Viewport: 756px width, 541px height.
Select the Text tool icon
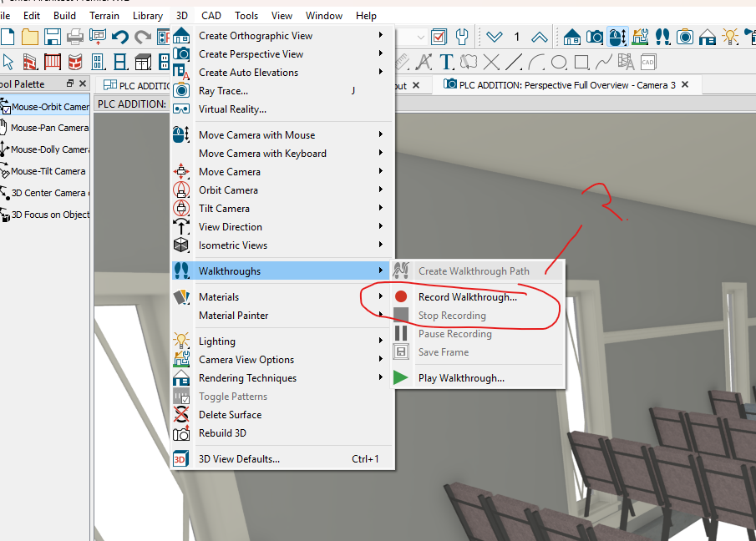click(x=447, y=62)
